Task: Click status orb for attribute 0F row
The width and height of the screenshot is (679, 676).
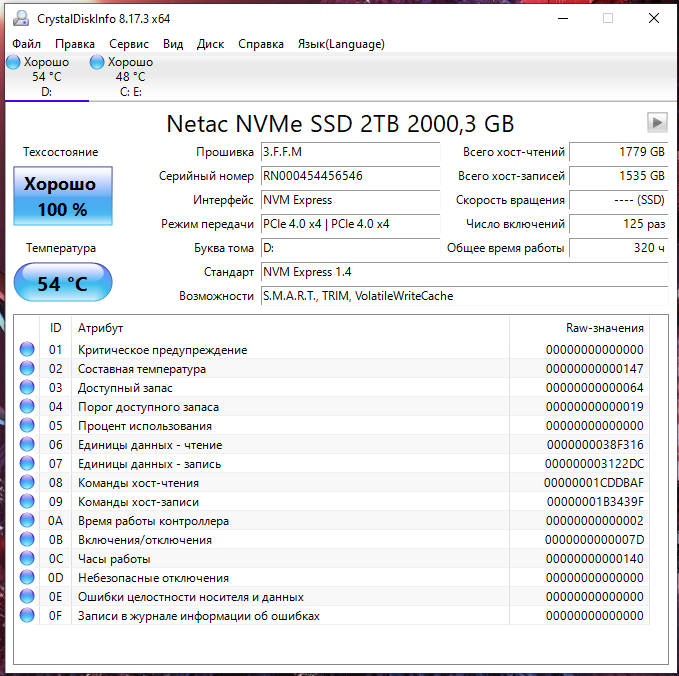Action: tap(27, 616)
